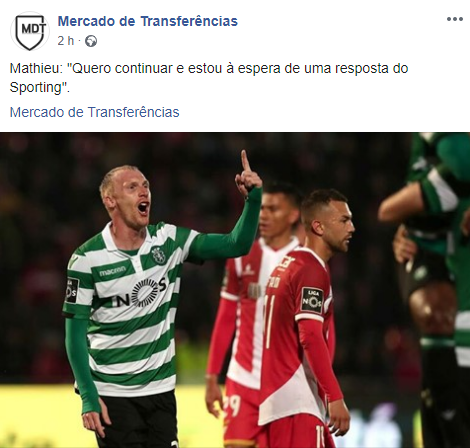Open the three-dot post options menu

pyautogui.click(x=455, y=19)
